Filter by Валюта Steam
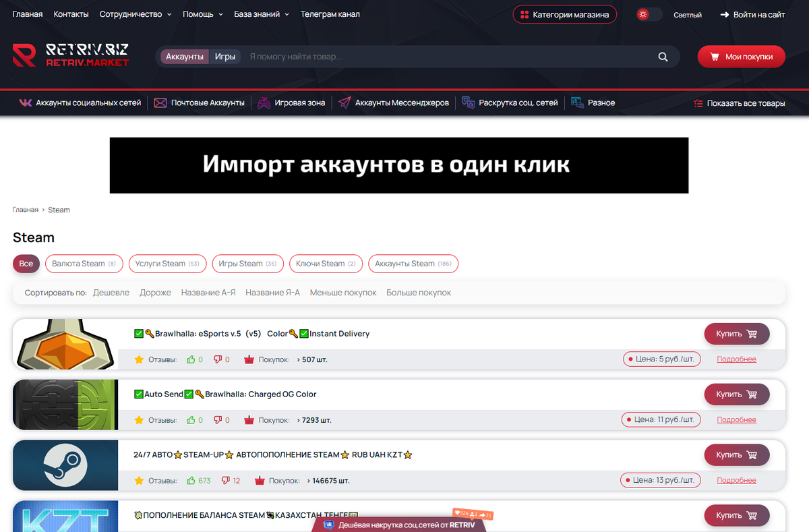 [x=84, y=264]
